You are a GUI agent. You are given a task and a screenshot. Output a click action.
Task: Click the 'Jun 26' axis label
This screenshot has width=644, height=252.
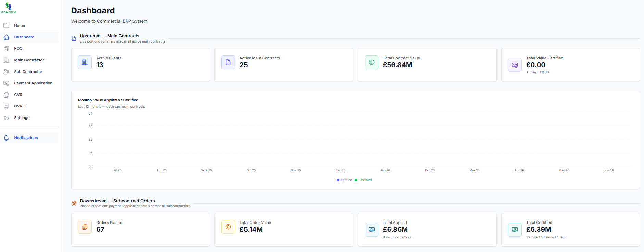(x=608, y=170)
